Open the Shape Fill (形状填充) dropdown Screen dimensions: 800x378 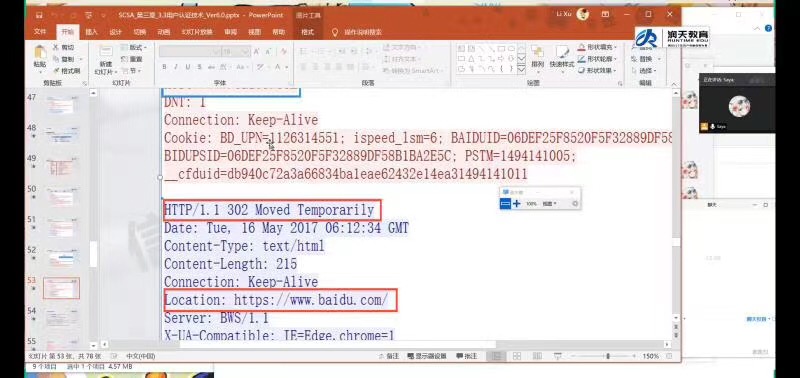pyautogui.click(x=597, y=47)
